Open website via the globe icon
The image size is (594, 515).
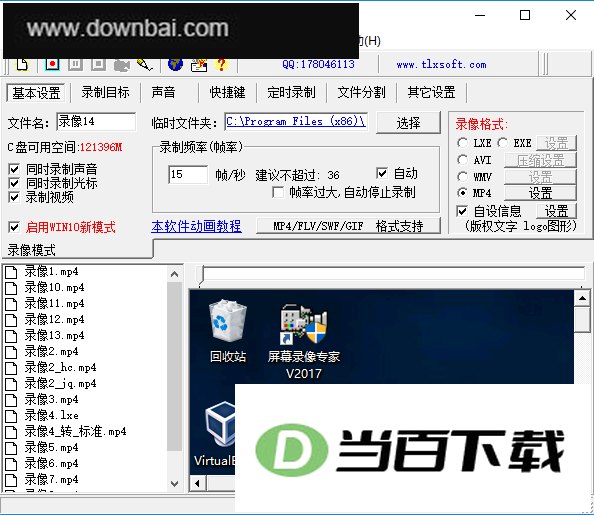click(175, 64)
